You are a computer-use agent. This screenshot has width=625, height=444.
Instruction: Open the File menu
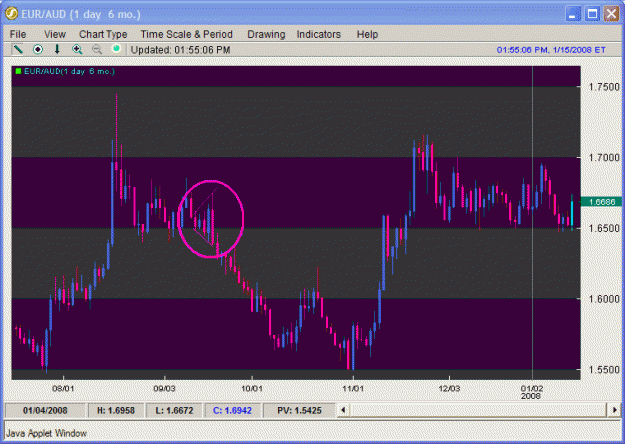(x=18, y=34)
